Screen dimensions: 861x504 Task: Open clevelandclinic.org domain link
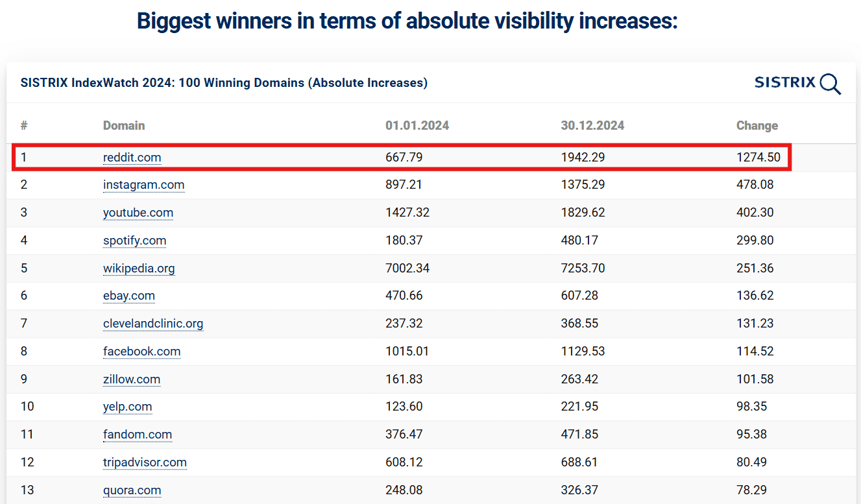pos(152,324)
